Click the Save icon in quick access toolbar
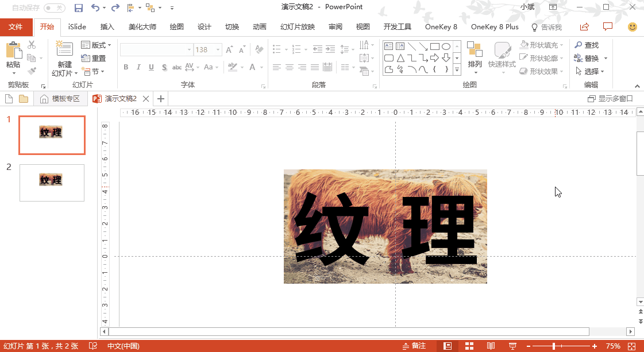644x352 pixels. pyautogui.click(x=79, y=7)
